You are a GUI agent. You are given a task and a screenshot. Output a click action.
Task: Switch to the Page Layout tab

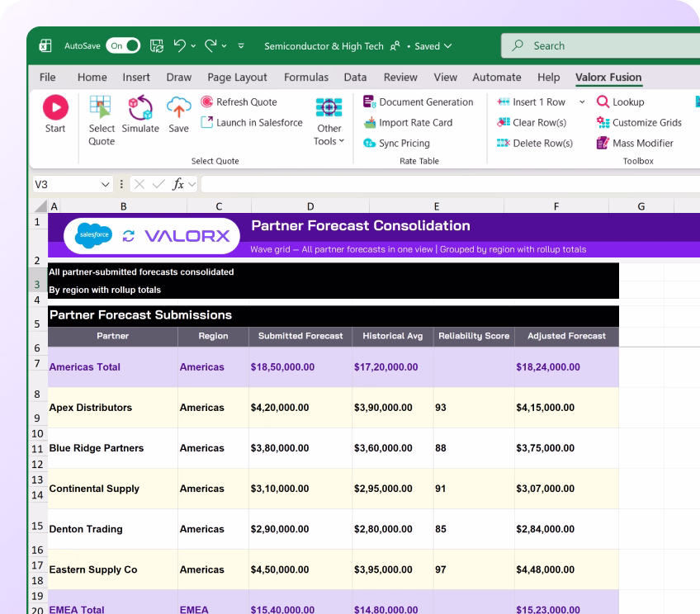(237, 78)
